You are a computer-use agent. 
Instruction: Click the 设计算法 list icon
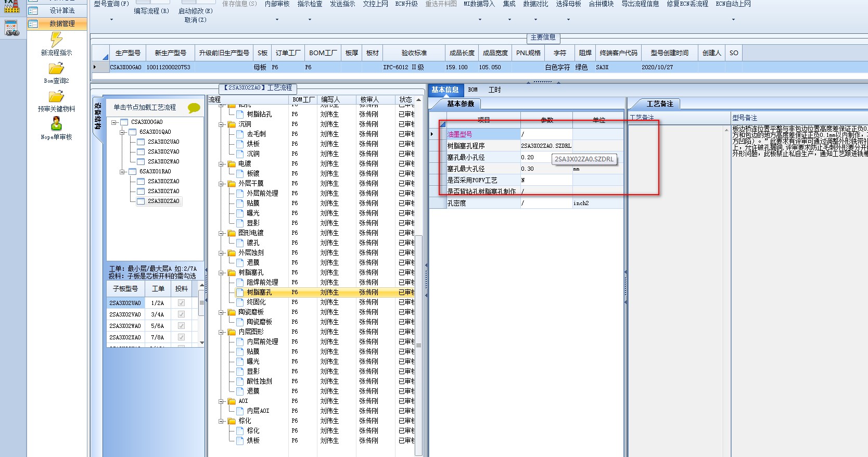[x=33, y=10]
